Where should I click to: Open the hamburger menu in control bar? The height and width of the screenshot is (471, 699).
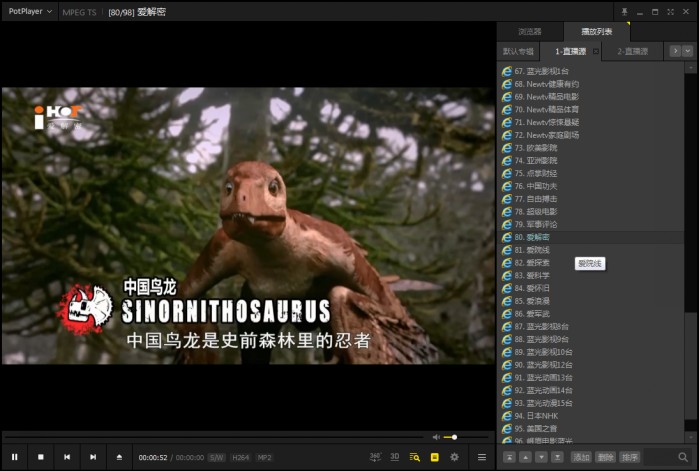point(481,457)
